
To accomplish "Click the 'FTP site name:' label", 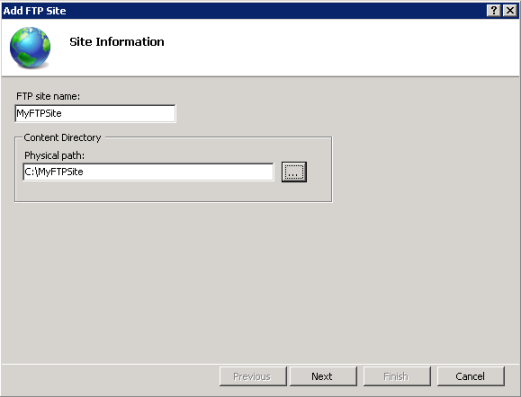I will click(48, 96).
